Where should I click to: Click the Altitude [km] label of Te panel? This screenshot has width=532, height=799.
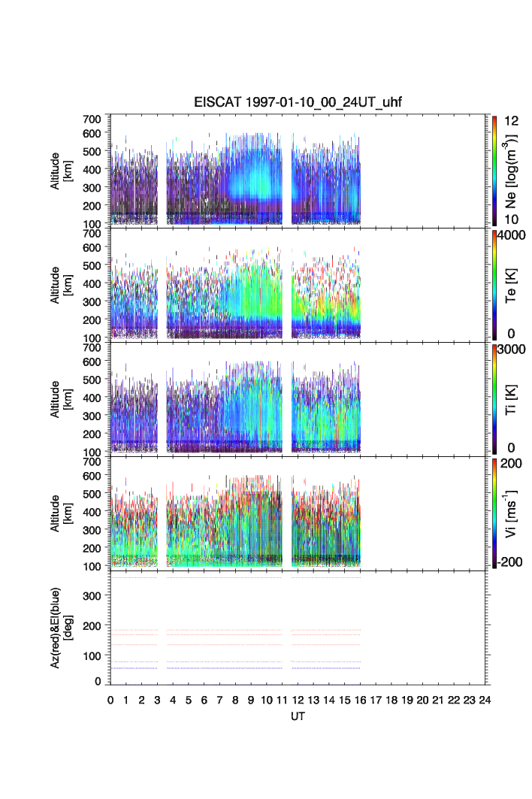(x=61, y=286)
